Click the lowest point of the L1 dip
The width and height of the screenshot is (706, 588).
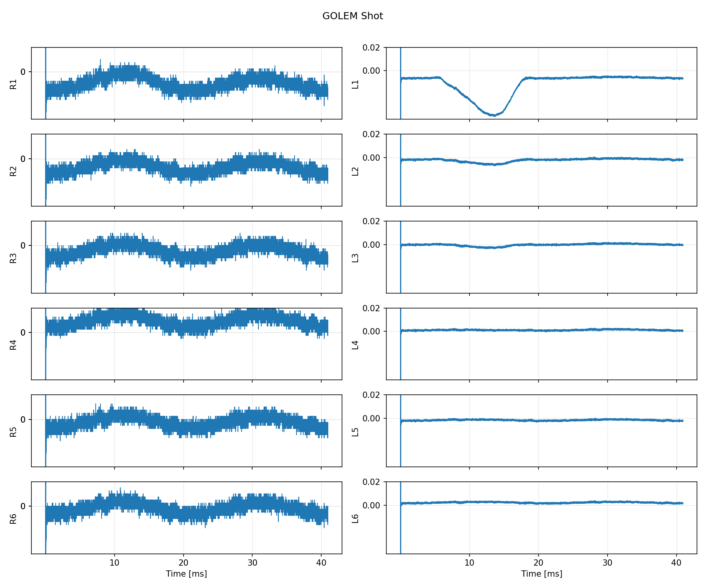pos(493,115)
